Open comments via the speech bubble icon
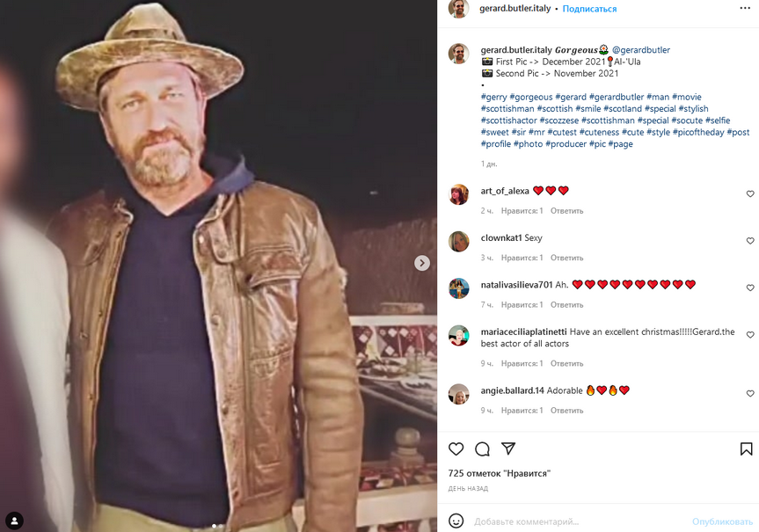This screenshot has width=759, height=532. point(482,449)
